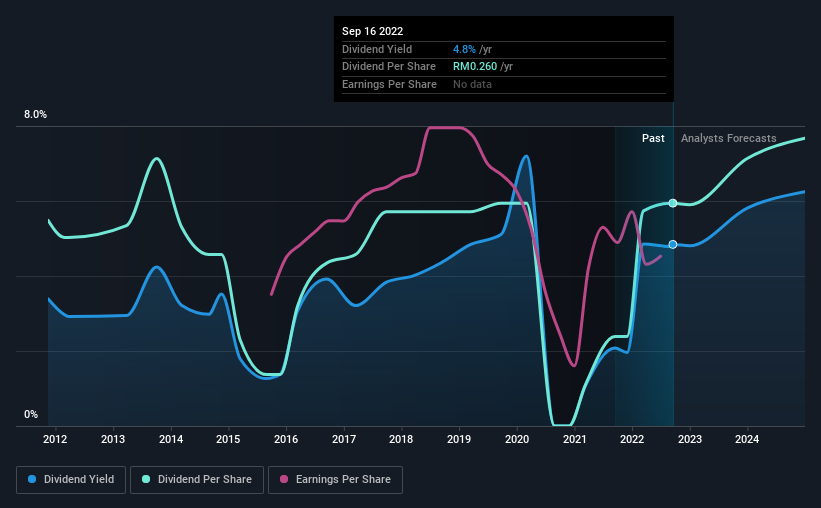Screen dimensions: 821x508
Task: Toggle the Dividend Yield legend button
Action: (71, 480)
